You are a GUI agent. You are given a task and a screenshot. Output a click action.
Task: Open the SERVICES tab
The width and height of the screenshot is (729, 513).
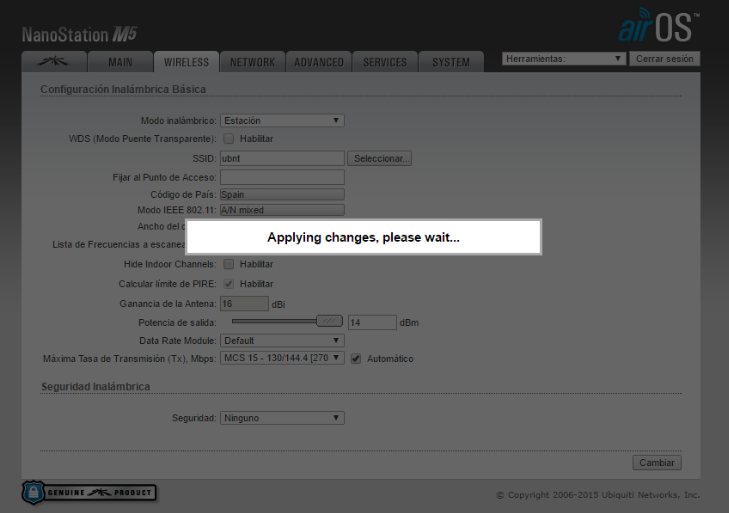click(384, 62)
